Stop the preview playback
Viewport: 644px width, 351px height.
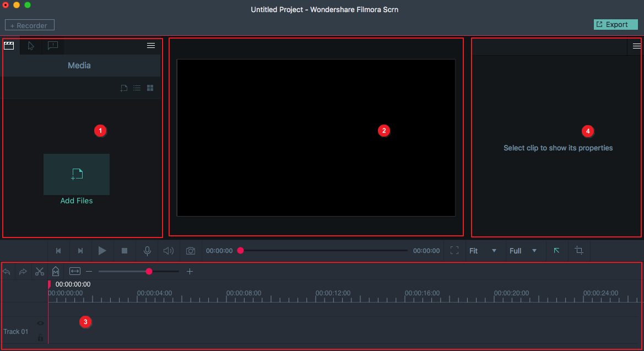(125, 251)
